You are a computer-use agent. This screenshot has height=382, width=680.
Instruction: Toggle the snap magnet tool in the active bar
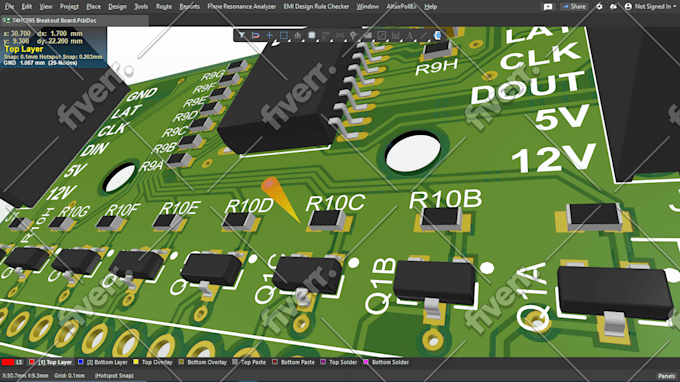coord(255,36)
